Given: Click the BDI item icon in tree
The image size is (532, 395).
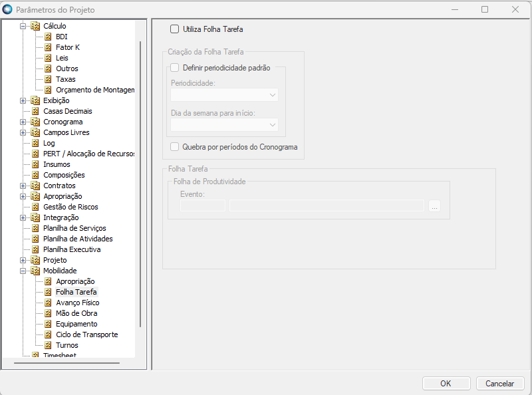Looking at the screenshot, I should click(x=48, y=37).
